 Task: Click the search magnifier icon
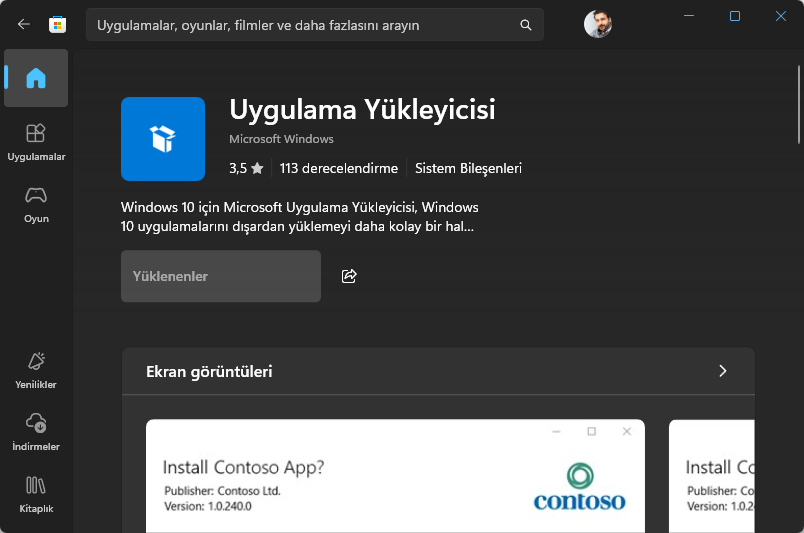pos(526,25)
